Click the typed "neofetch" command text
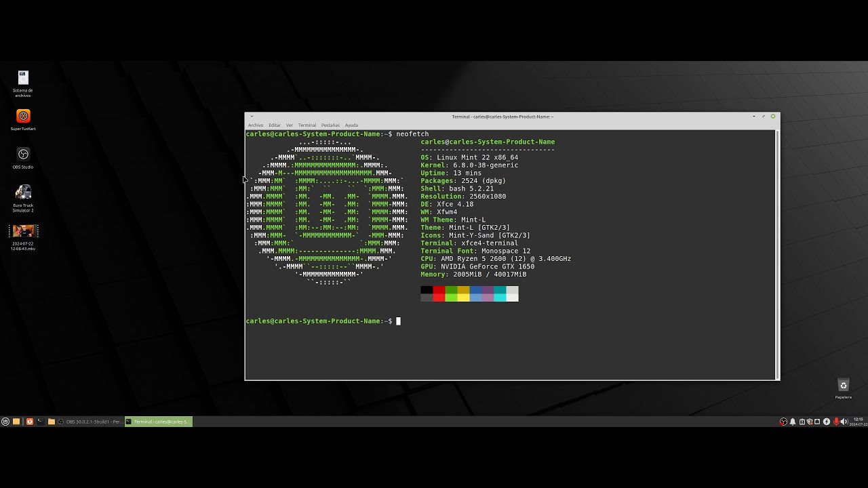Viewport: 868px width, 488px height. point(412,134)
